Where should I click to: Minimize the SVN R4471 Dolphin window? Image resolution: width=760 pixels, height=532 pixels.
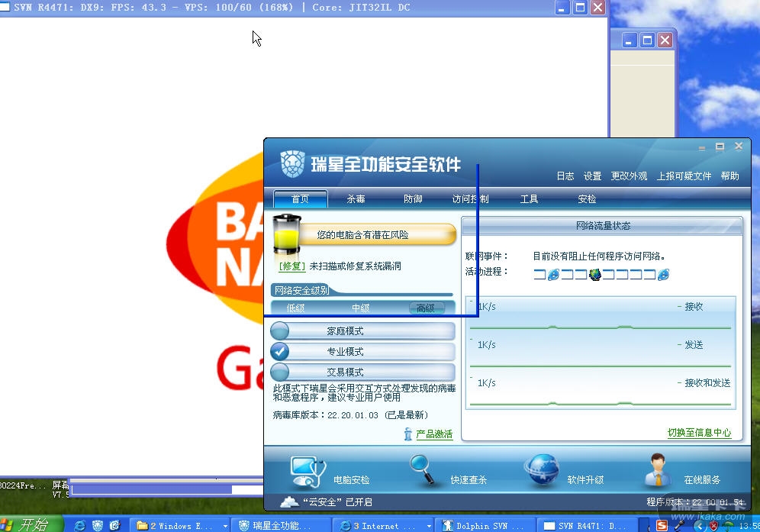point(562,8)
